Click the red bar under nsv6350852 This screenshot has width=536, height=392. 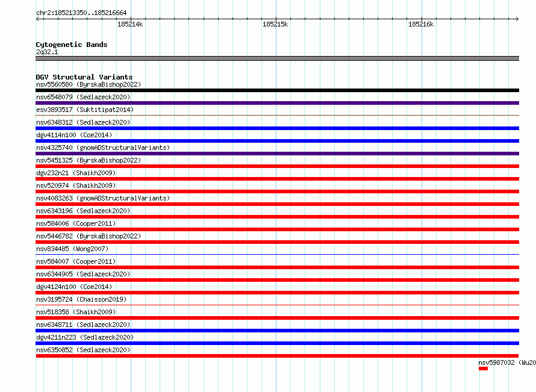(x=277, y=356)
